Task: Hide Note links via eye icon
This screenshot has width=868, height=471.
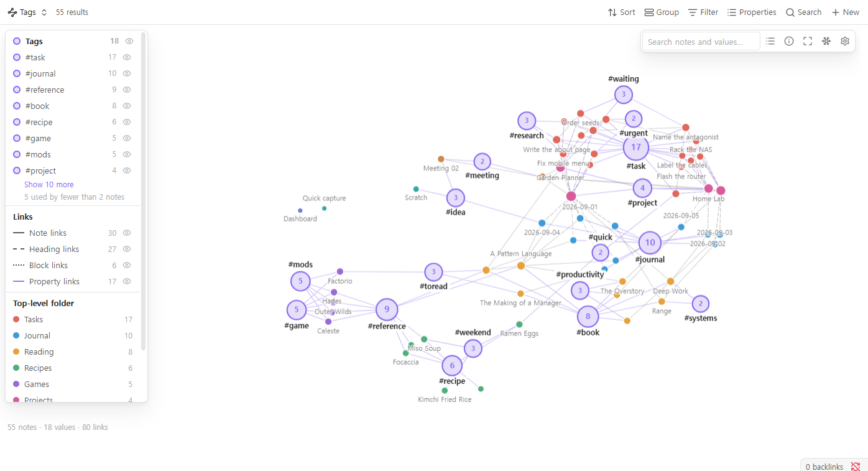Action: [x=127, y=233]
